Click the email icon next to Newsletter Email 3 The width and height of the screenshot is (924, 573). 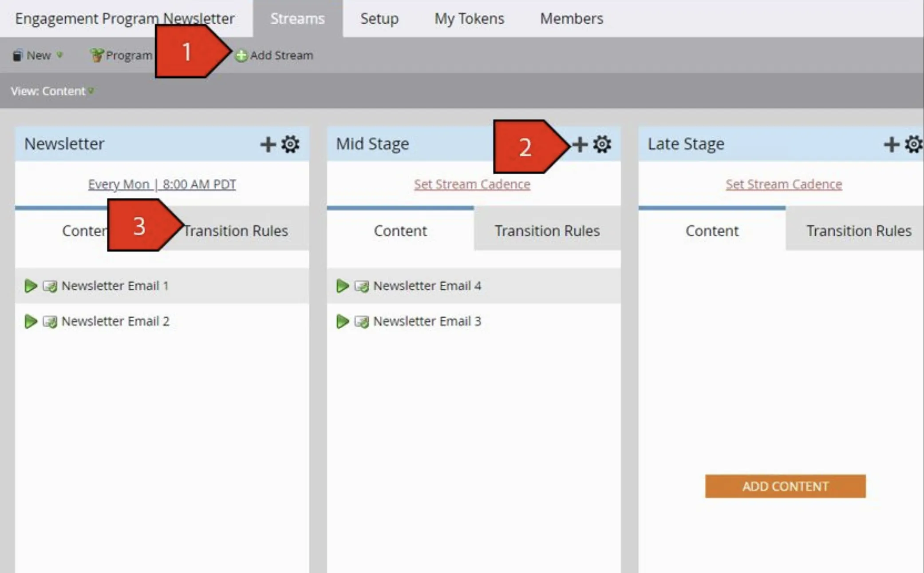(362, 322)
